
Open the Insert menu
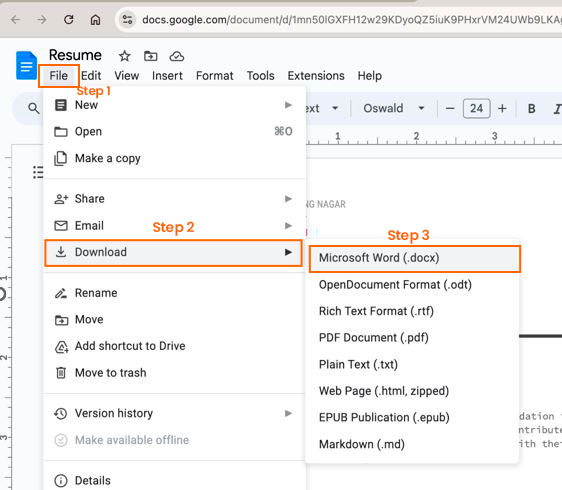click(x=167, y=76)
